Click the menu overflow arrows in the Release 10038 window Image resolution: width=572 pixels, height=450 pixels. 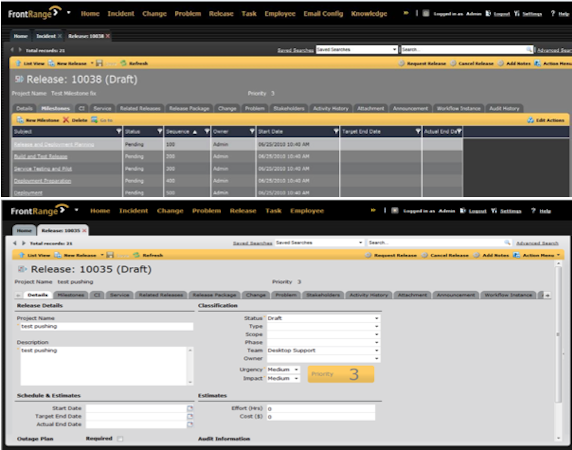(x=406, y=13)
